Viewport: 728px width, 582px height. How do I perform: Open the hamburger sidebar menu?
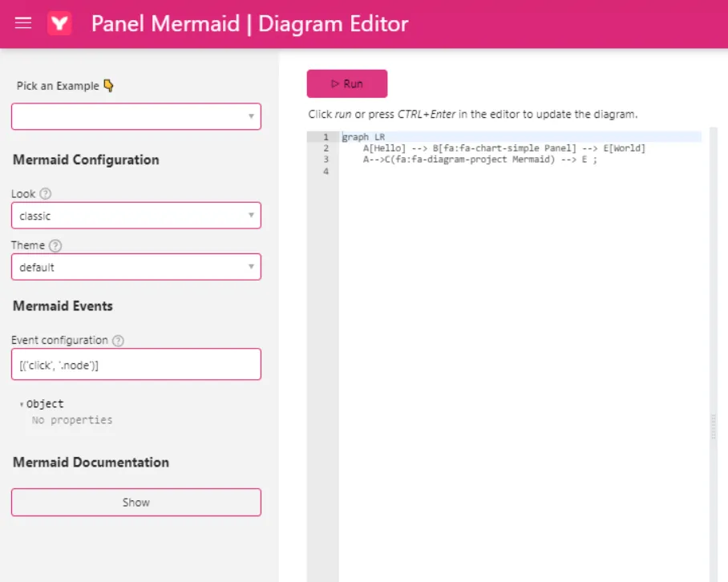pos(23,23)
